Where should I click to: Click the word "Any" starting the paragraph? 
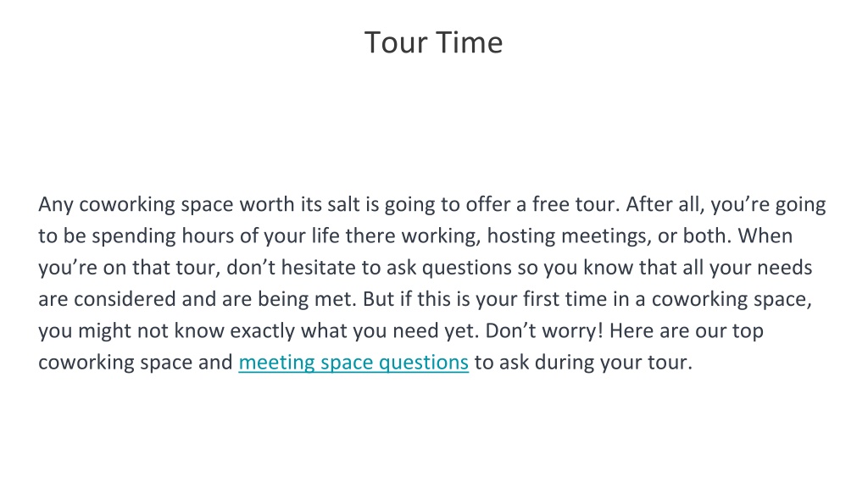(x=56, y=205)
